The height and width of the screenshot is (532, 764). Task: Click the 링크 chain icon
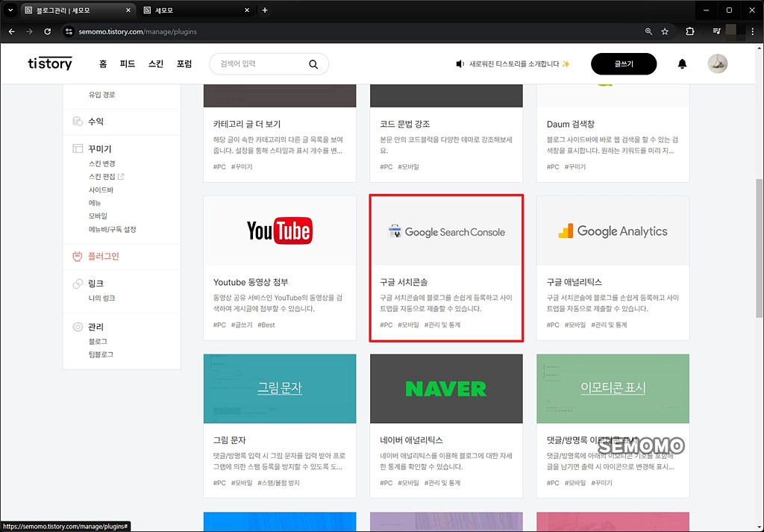(x=78, y=284)
